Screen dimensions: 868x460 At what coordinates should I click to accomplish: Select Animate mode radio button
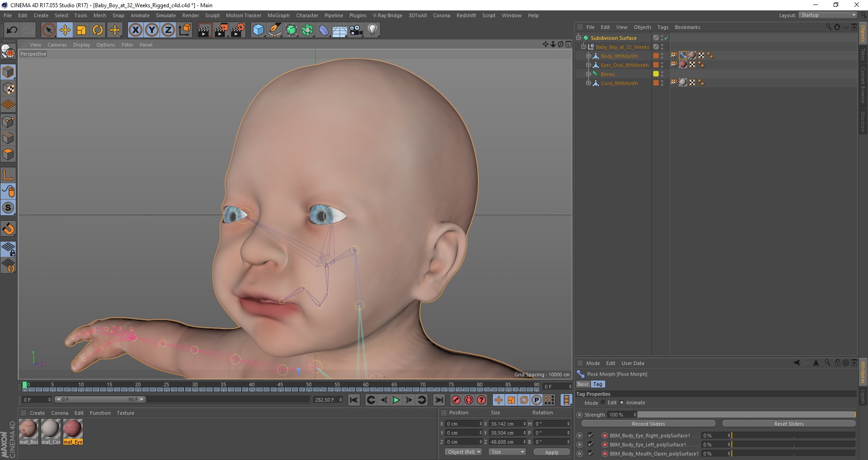(x=622, y=402)
